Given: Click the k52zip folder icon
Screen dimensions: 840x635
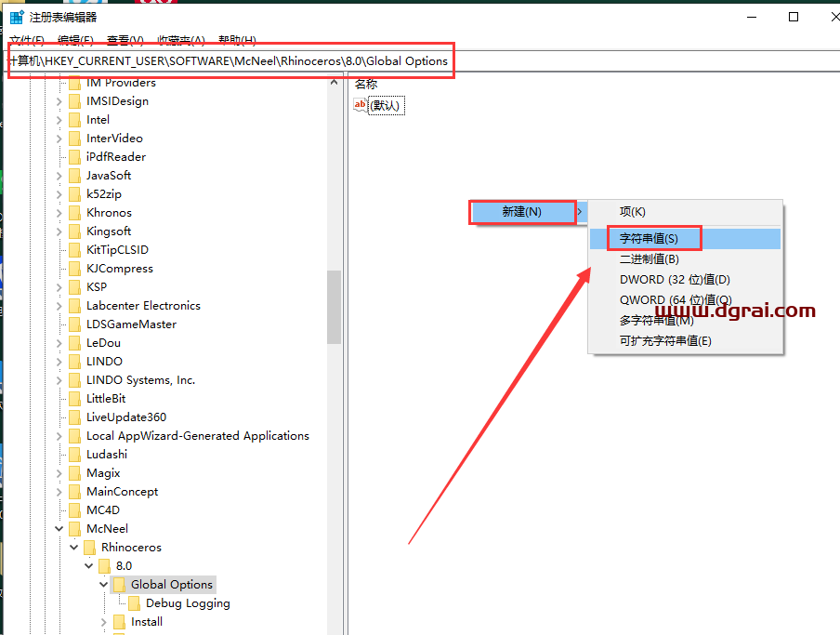Looking at the screenshot, I should click(x=75, y=194).
